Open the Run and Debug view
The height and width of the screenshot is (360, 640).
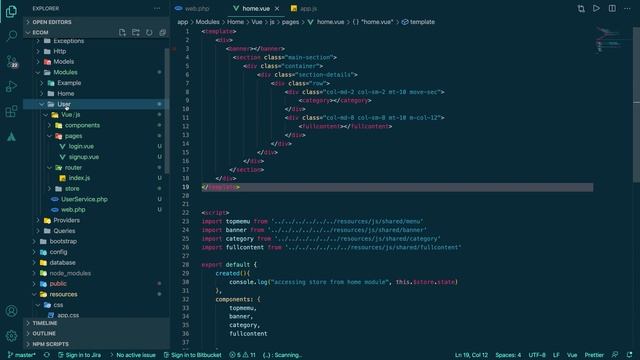pos(11,87)
